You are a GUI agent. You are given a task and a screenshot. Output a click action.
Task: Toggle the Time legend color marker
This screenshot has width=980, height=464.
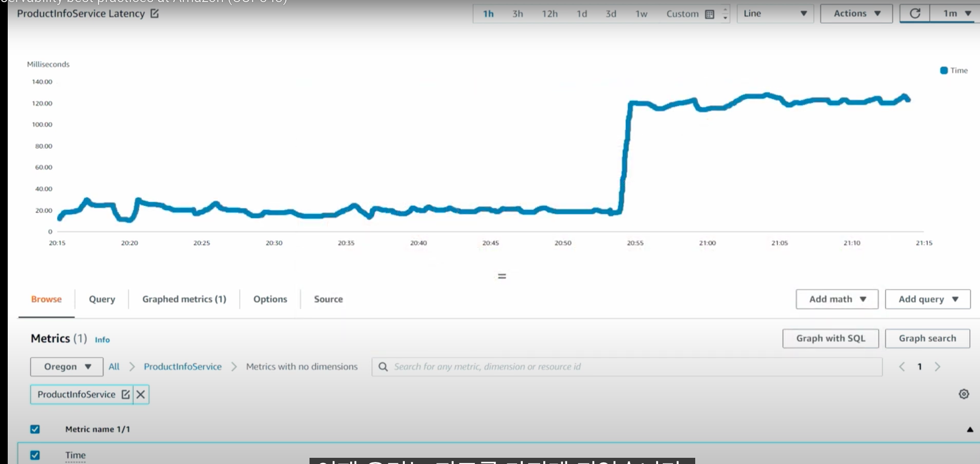(x=943, y=71)
